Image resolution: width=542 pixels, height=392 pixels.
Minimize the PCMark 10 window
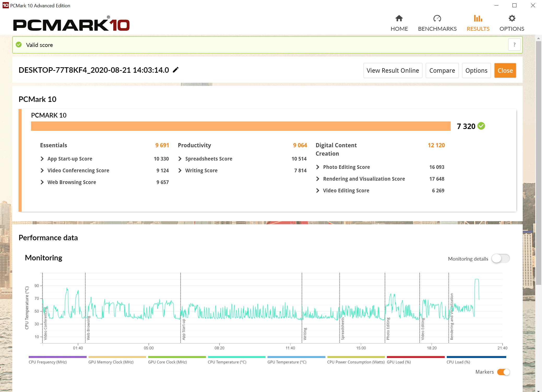[x=496, y=5]
